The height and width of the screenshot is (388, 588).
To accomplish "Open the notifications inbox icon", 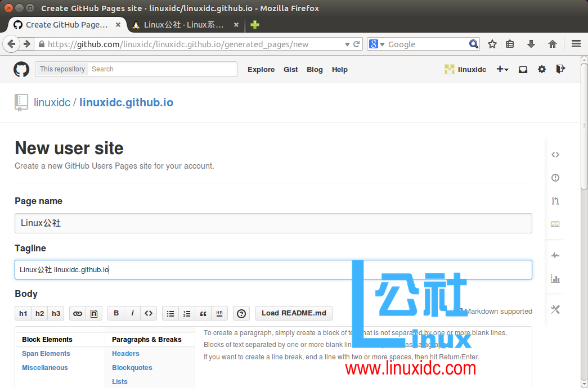I will click(x=523, y=69).
